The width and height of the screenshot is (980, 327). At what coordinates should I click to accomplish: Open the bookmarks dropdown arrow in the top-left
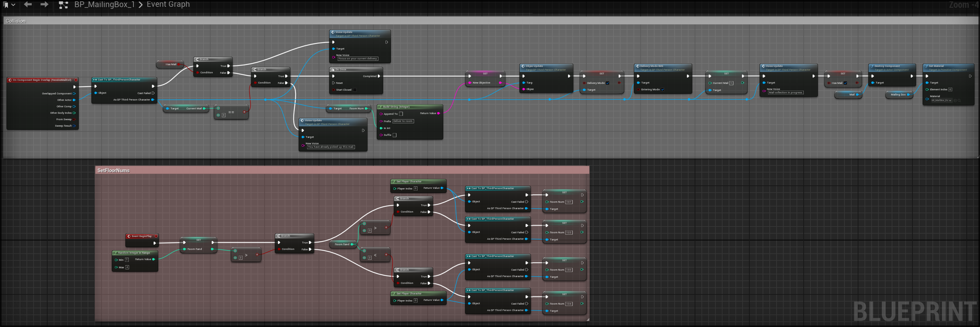[x=13, y=5]
